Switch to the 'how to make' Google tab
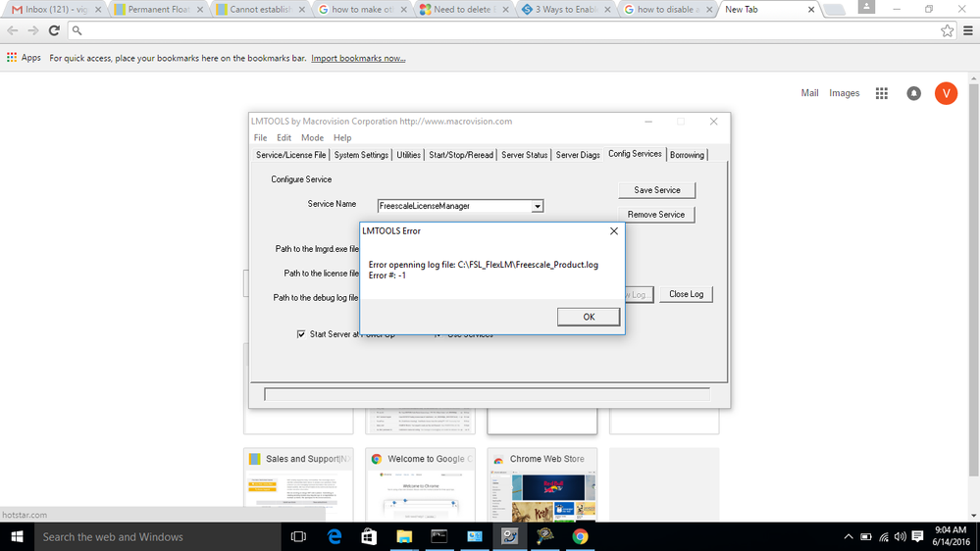This screenshot has width=980, height=551. coord(363,10)
